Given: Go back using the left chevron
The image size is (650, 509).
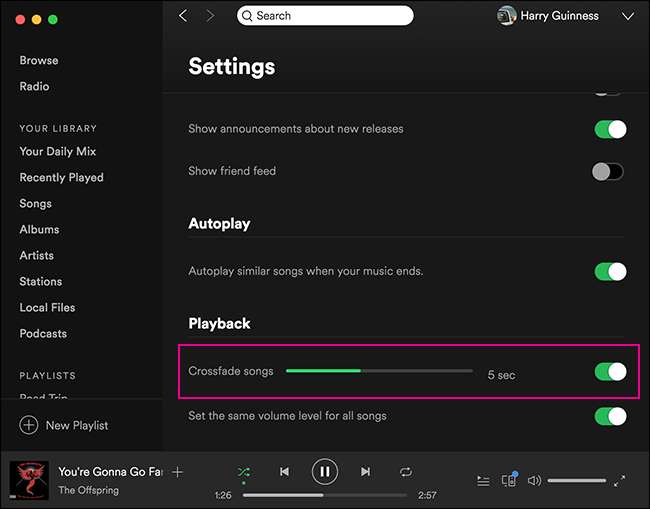Looking at the screenshot, I should click(183, 16).
